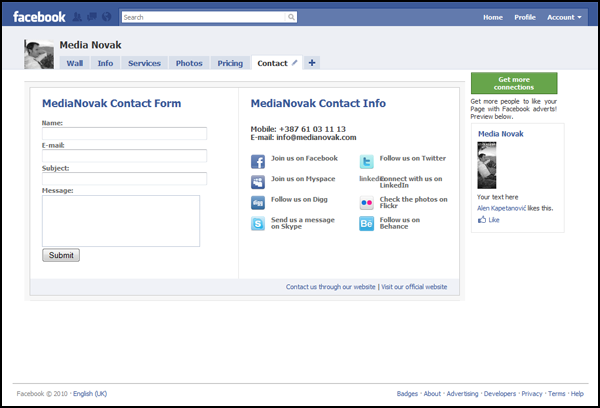The height and width of the screenshot is (408, 600).
Task: Click the Digg icon
Action: 258,203
